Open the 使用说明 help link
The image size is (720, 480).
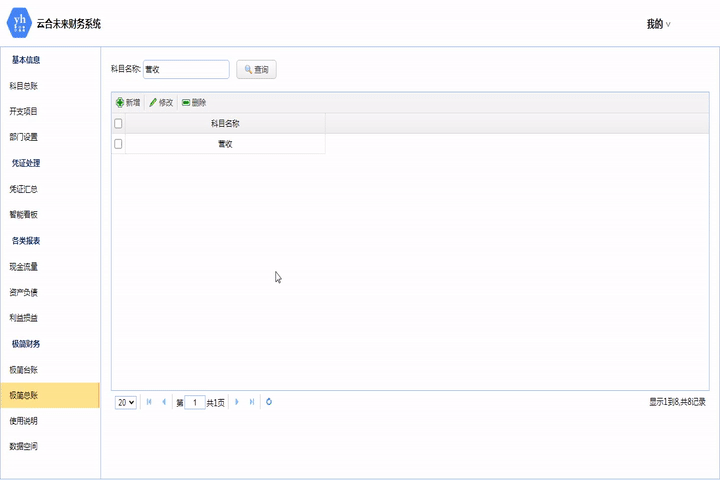point(24,421)
